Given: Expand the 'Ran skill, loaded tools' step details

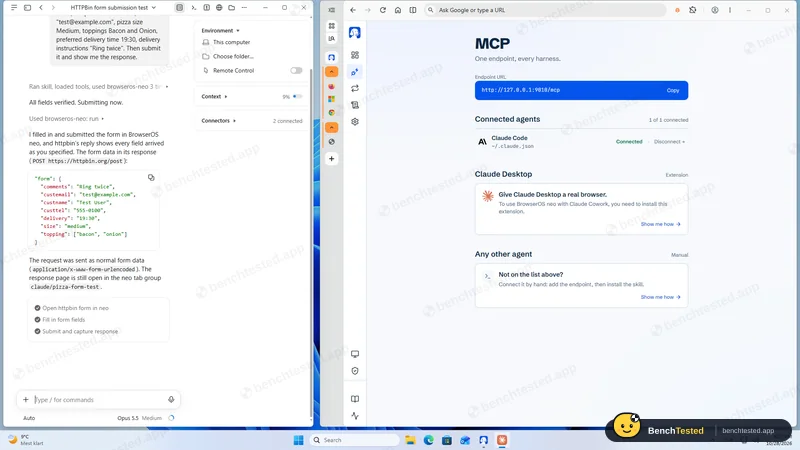Looking at the screenshot, I should pos(98,87).
